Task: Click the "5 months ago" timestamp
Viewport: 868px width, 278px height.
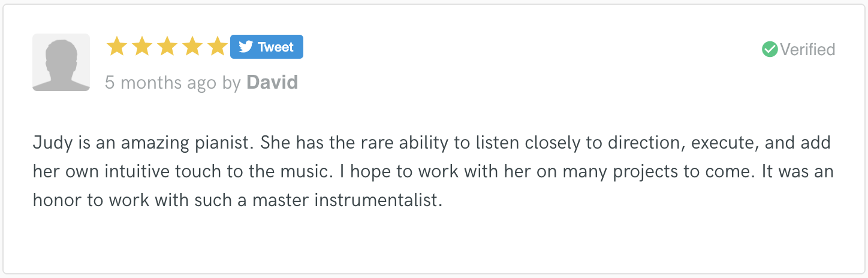Action: (x=161, y=82)
